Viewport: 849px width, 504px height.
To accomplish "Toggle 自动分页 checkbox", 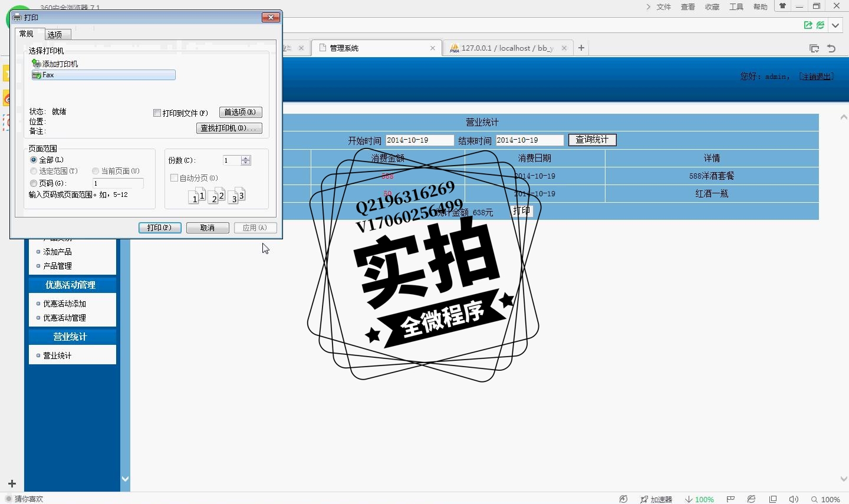I will pyautogui.click(x=174, y=177).
